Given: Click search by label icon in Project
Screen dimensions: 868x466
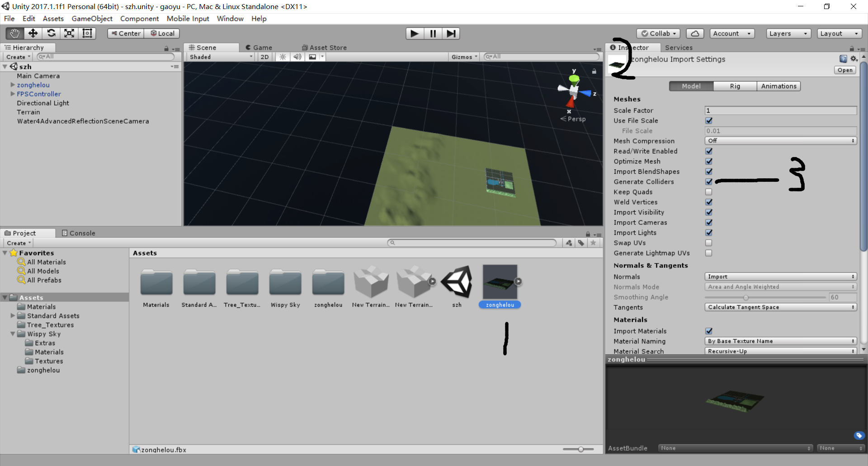Looking at the screenshot, I should coord(581,243).
